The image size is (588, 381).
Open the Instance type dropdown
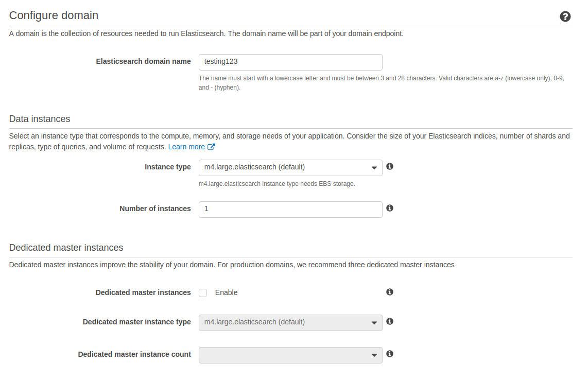[290, 167]
